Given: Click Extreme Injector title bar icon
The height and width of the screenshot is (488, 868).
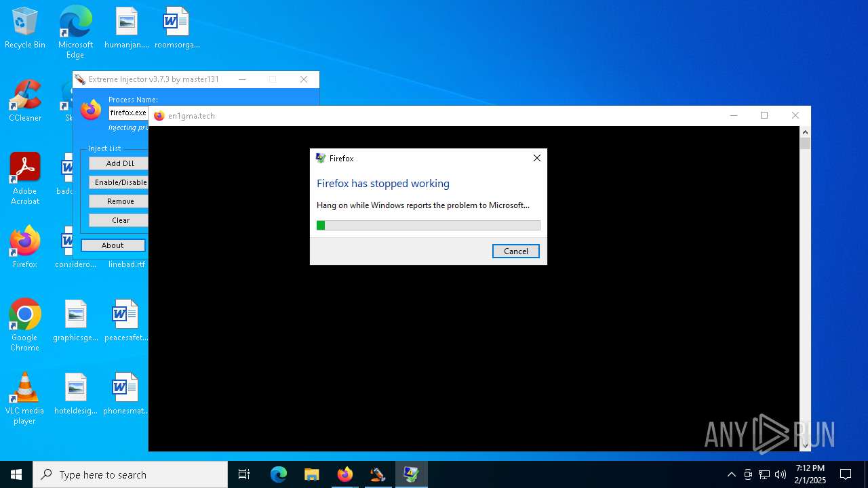Looking at the screenshot, I should pos(80,79).
